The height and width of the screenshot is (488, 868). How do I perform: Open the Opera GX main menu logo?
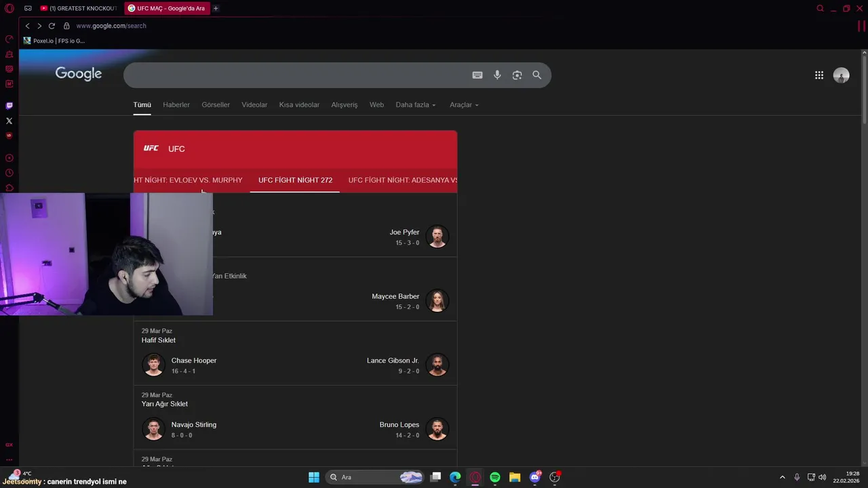(9, 8)
